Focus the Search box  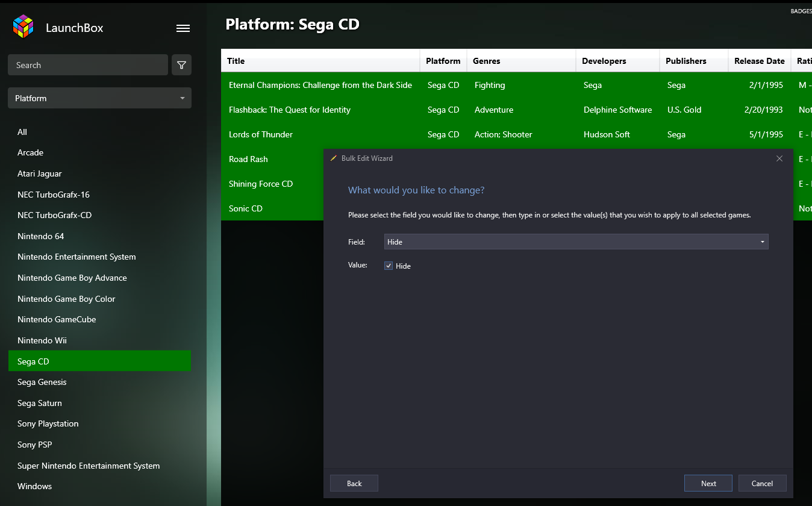click(x=88, y=65)
